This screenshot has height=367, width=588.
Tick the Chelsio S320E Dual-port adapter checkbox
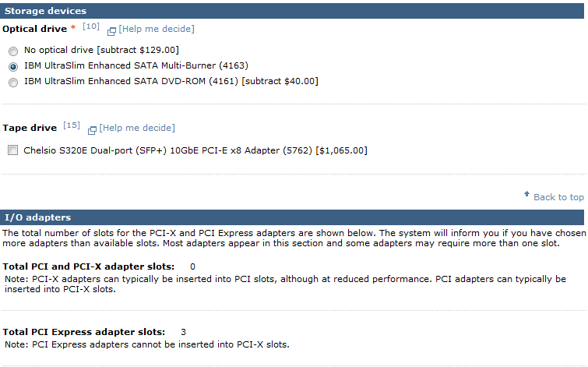(12, 150)
